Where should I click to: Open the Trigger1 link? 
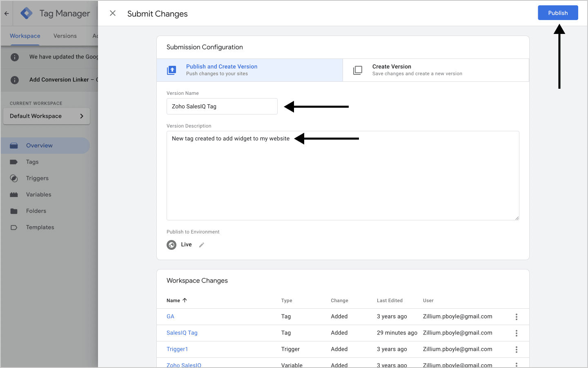(x=177, y=349)
